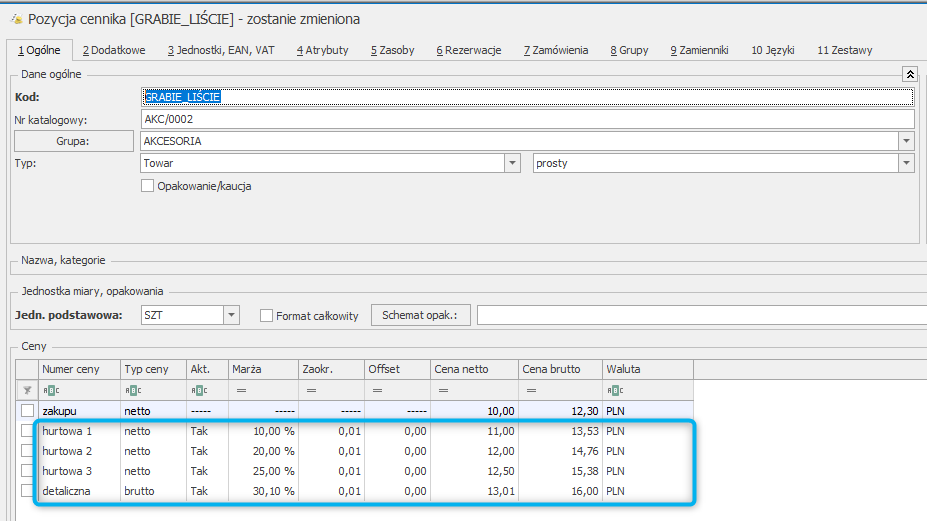
Task: Open the 8 Grupy tab
Action: [x=630, y=50]
